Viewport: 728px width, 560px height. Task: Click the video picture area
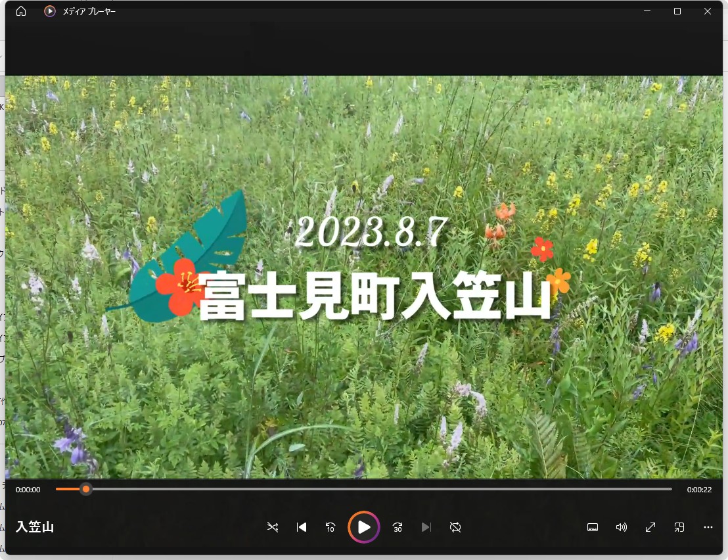click(364, 276)
